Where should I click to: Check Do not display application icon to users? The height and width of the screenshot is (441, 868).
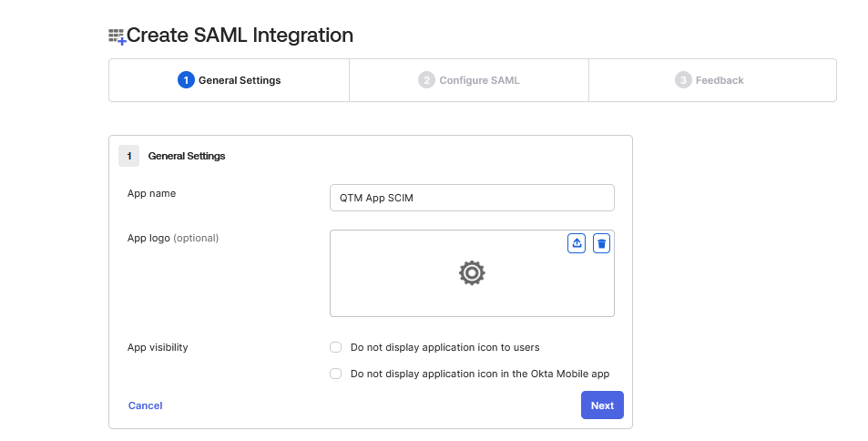point(335,347)
